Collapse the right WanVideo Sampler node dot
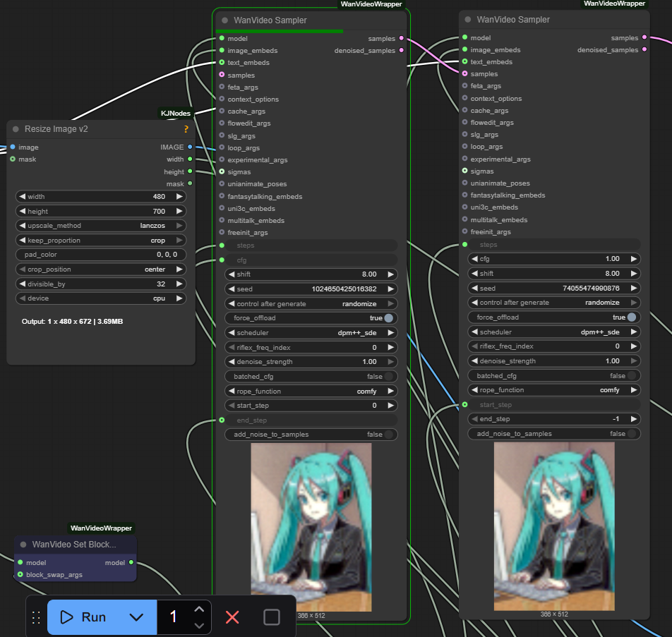 click(467, 19)
